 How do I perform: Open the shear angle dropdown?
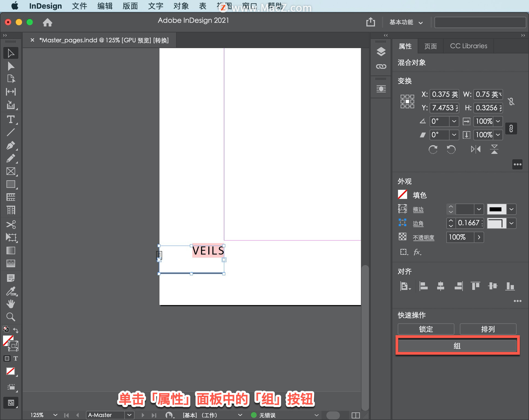(454, 135)
